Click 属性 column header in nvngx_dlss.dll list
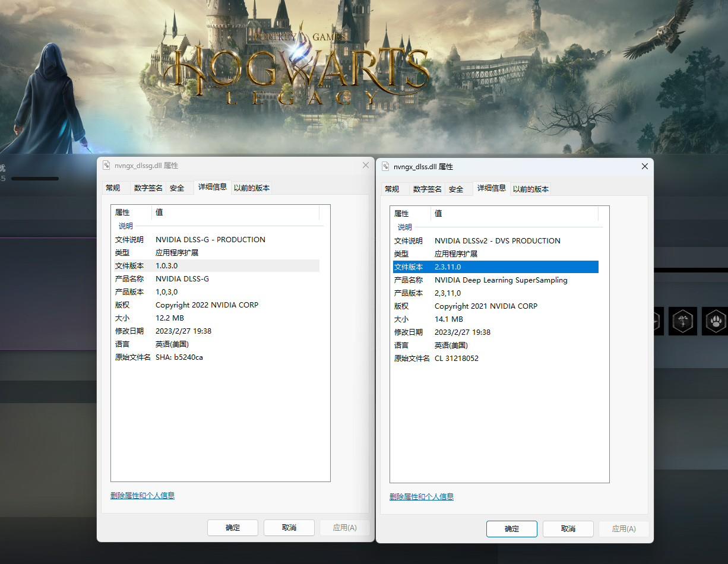The image size is (728, 564). coord(410,213)
